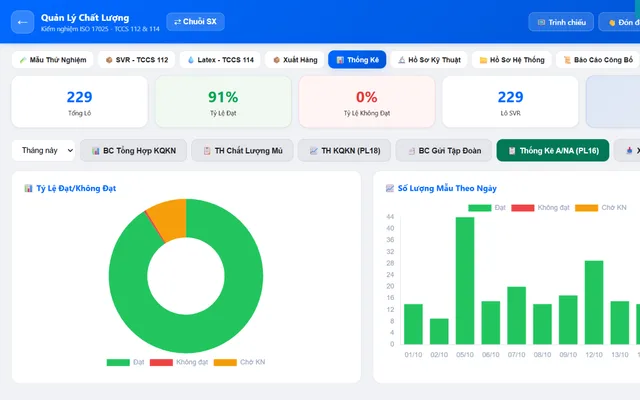Click the BC Gửi Tập Đoàn document icon
Viewport: 640px width, 400px height.
pyautogui.click(x=411, y=151)
